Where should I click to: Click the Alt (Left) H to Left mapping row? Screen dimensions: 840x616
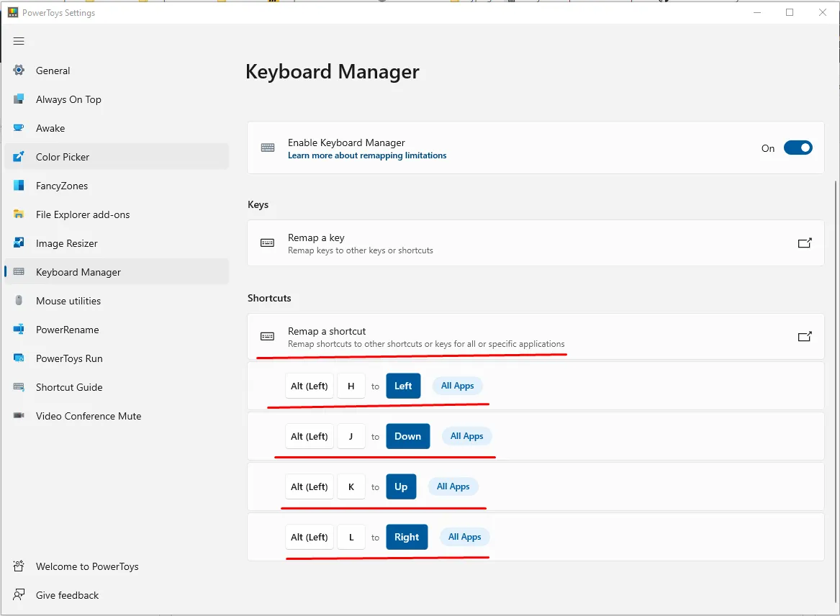[x=536, y=386]
